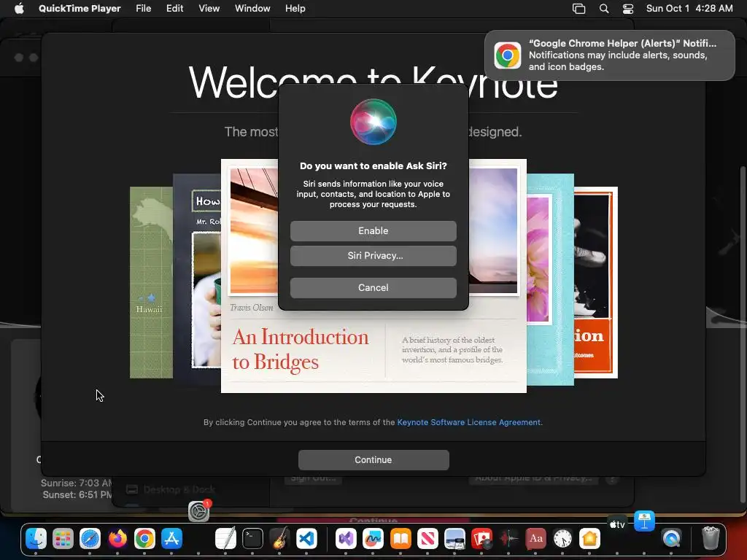
Task: Open TextEdit from the dock
Action: tap(225, 539)
